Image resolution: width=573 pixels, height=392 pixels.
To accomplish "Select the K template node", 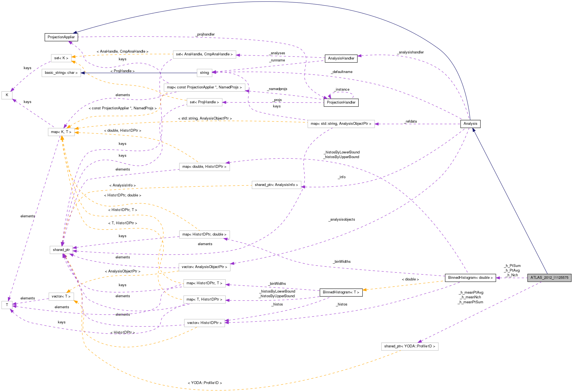I will [7, 95].
